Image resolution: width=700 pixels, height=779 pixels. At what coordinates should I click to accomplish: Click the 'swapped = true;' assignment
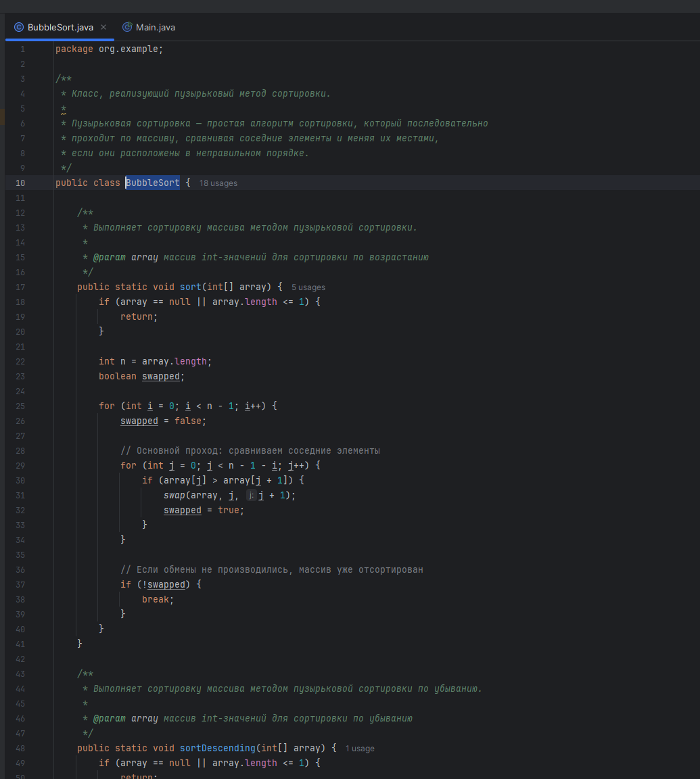coord(204,511)
